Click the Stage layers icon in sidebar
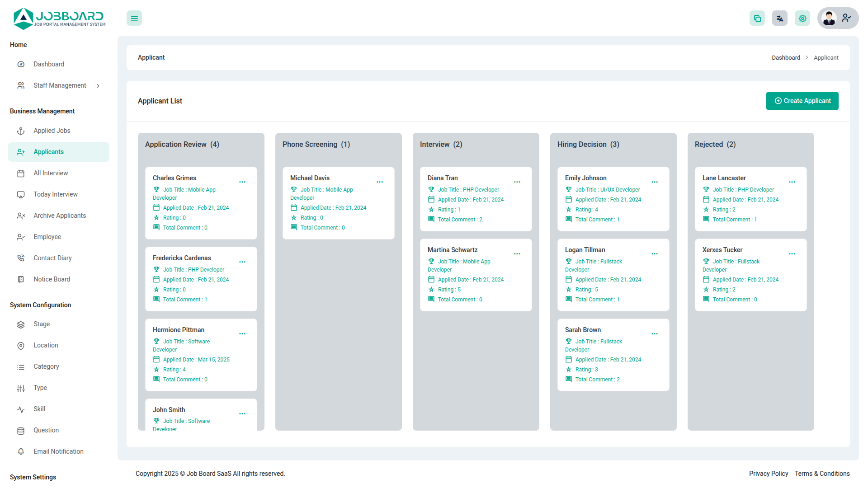868x488 pixels. pyautogui.click(x=21, y=324)
